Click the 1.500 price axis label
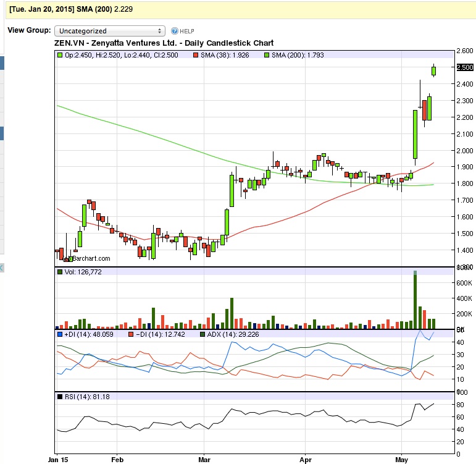This screenshot has width=476, height=464. click(465, 234)
